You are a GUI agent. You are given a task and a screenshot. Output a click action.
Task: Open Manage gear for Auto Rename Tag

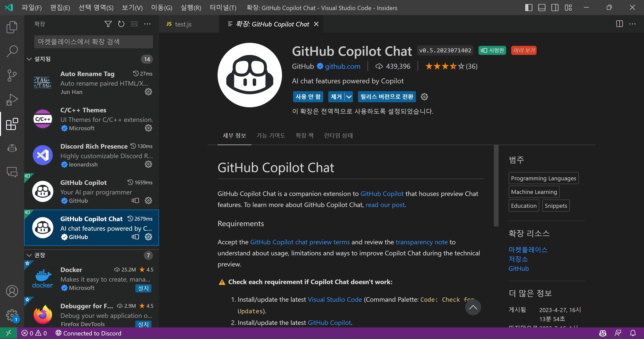(148, 92)
